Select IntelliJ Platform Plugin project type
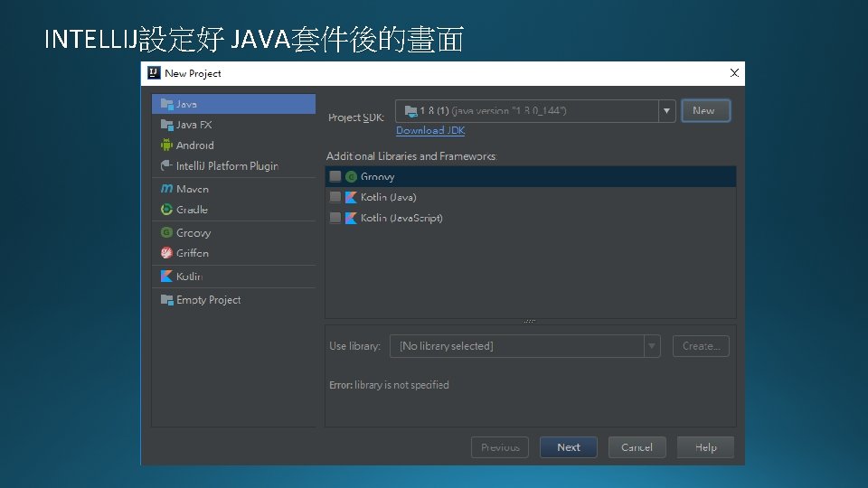Viewport: 868px width, 488px height. (233, 165)
